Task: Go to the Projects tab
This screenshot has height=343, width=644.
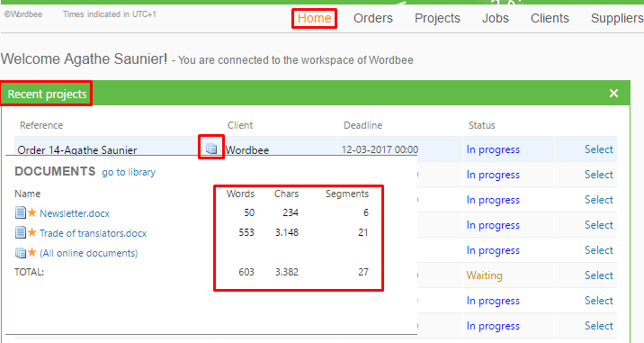Action: coord(437,18)
